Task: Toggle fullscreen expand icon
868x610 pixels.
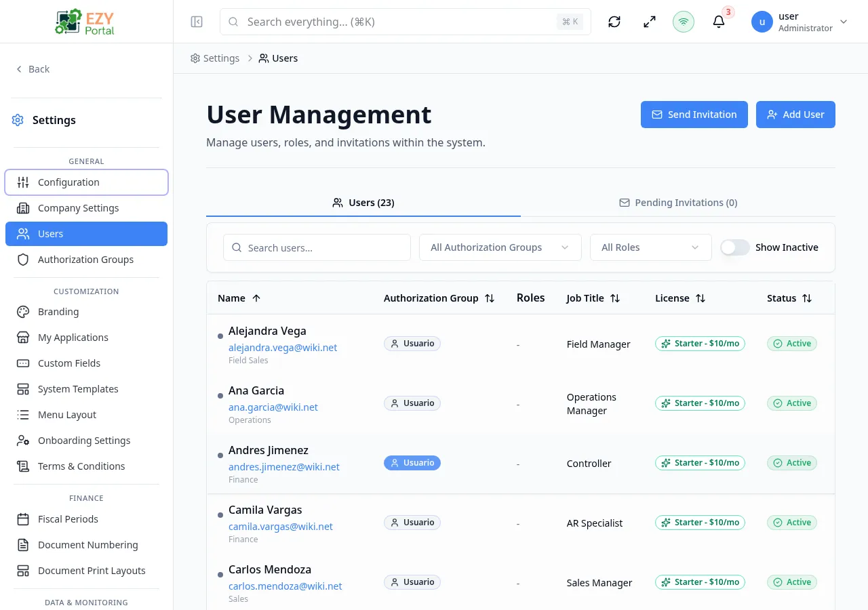Action: click(x=650, y=22)
